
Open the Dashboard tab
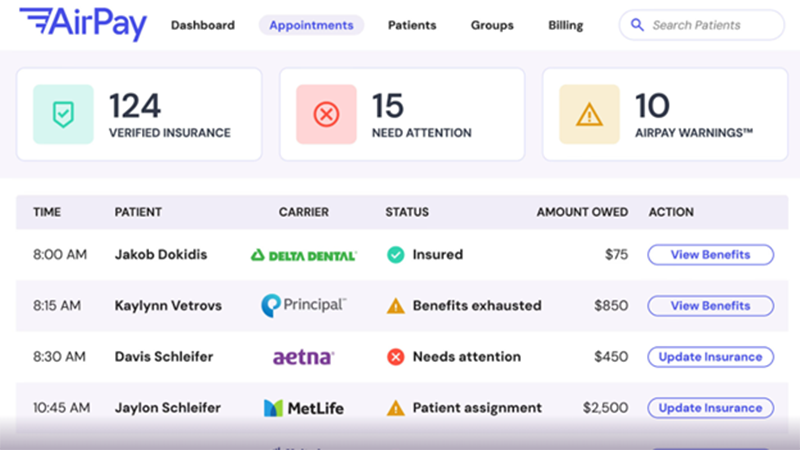tap(203, 25)
